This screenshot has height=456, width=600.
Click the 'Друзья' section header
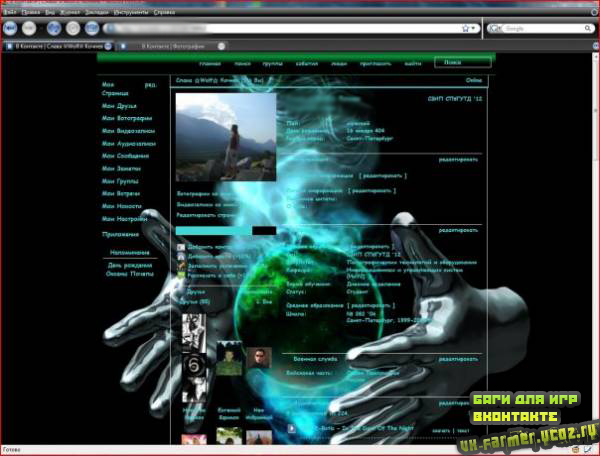[196, 292]
